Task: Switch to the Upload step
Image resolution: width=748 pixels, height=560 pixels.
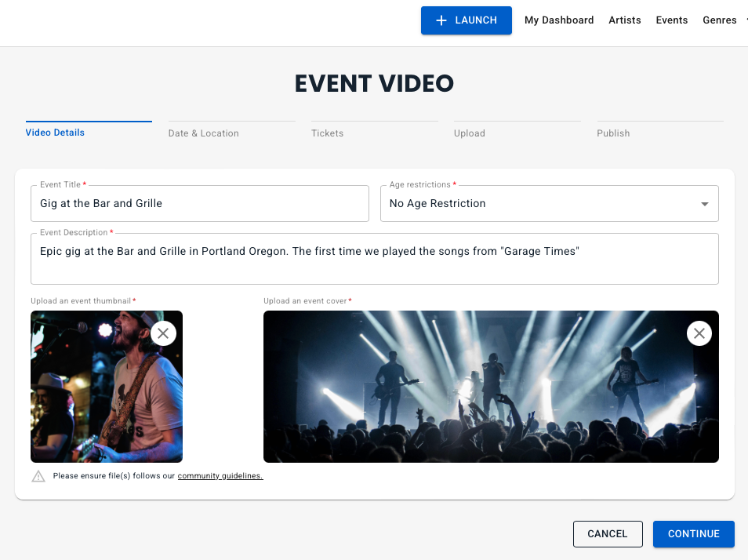Action: 517,130
